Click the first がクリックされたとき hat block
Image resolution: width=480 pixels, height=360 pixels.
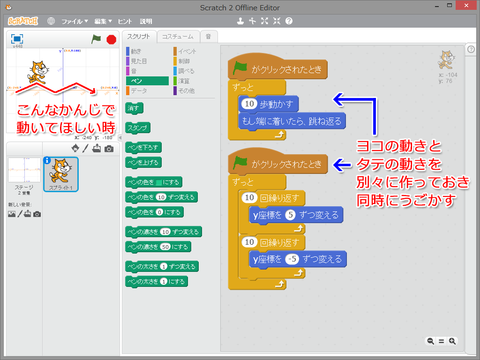pos(278,67)
